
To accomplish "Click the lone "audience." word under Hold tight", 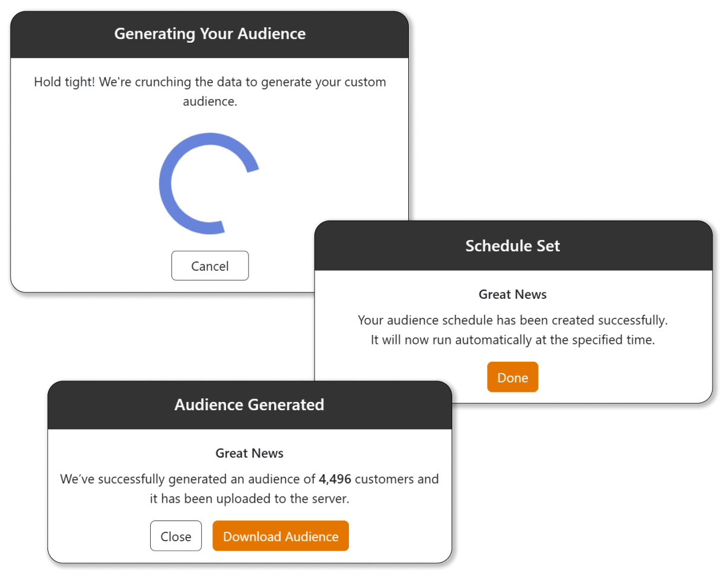I will pos(210,101).
